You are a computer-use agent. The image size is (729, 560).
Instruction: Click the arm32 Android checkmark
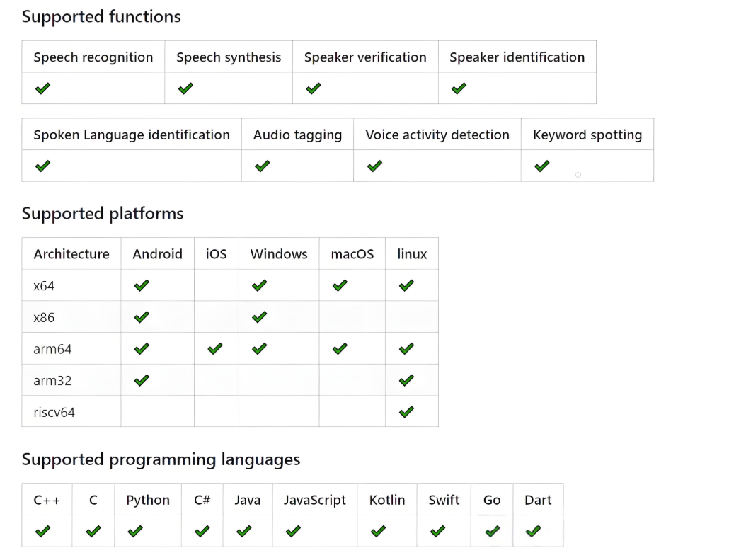[142, 380]
